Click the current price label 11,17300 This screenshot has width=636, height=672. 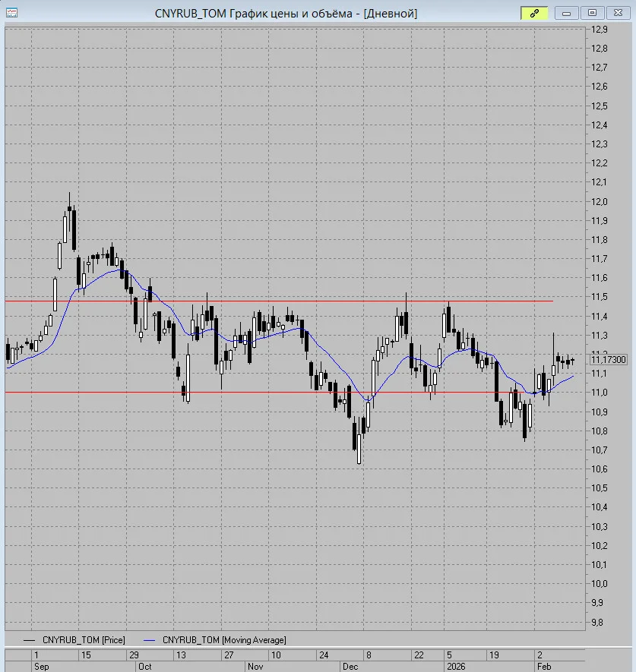coord(608,360)
